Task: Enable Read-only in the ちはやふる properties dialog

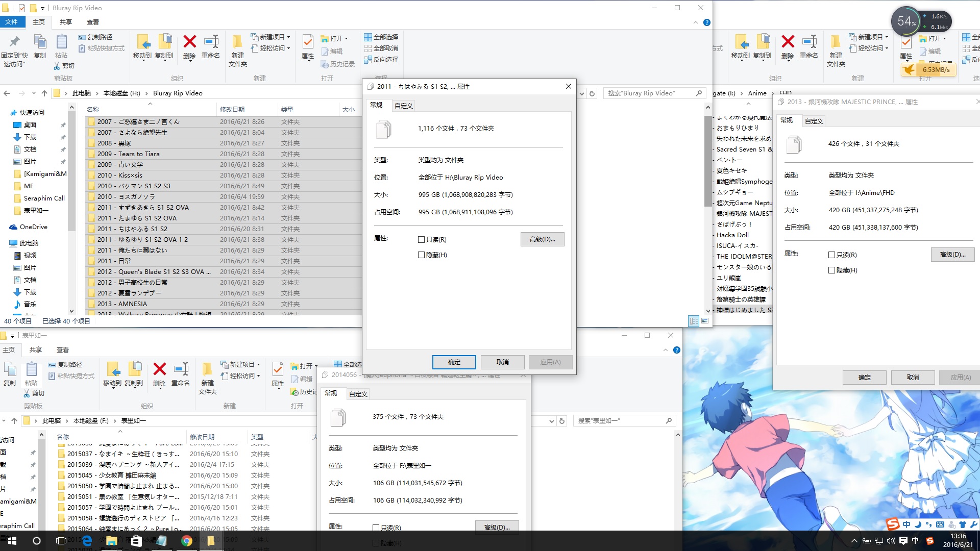Action: point(421,240)
